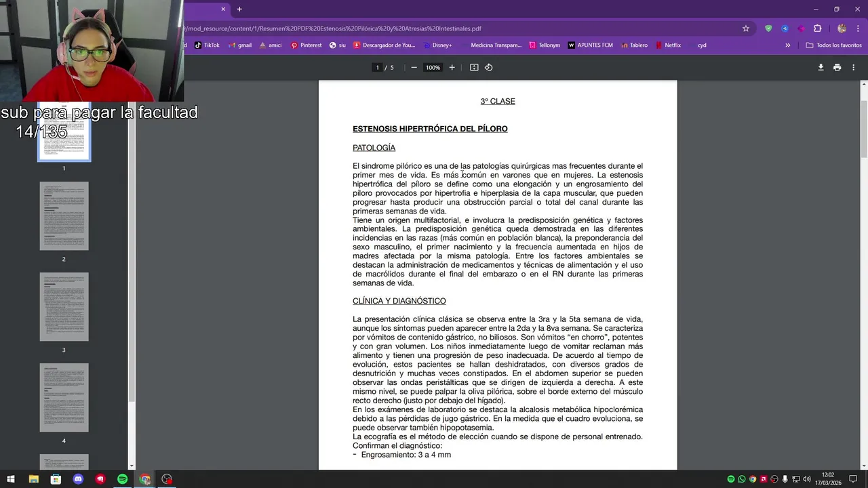The height and width of the screenshot is (488, 868).
Task: Open a new browser tab
Action: [239, 9]
